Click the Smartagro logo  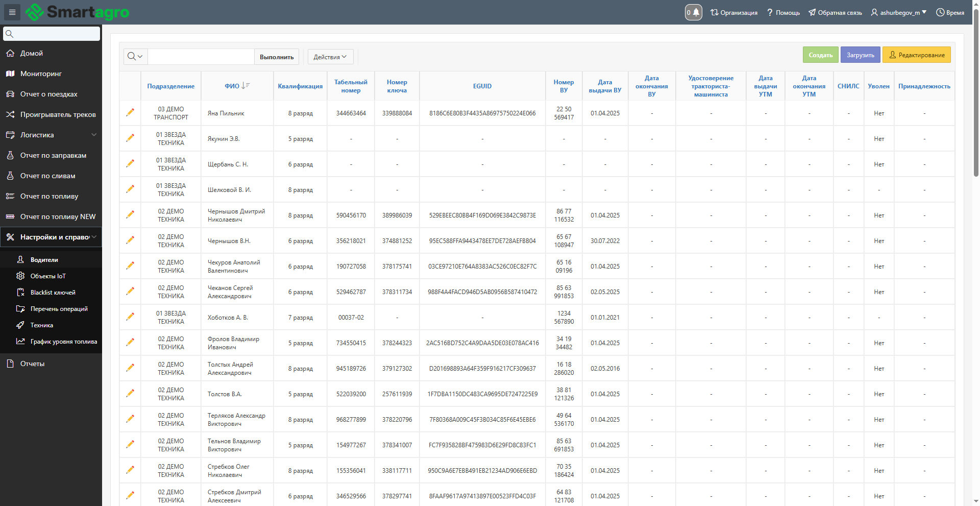pyautogui.click(x=78, y=12)
